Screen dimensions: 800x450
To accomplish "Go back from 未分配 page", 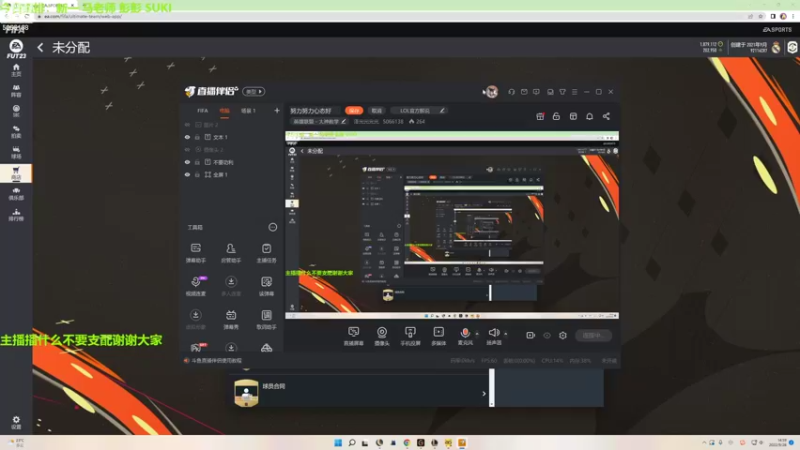I will click(40, 48).
